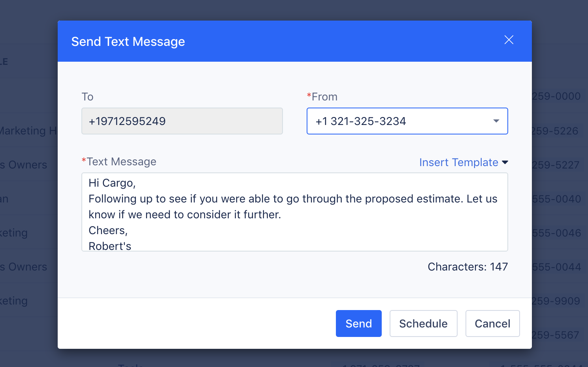Click the From dropdown arrow icon
Viewport: 588px width, 367px height.
click(x=496, y=121)
